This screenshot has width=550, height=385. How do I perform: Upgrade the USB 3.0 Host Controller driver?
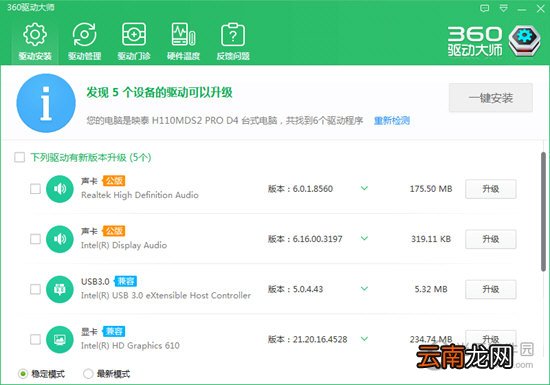(x=491, y=289)
